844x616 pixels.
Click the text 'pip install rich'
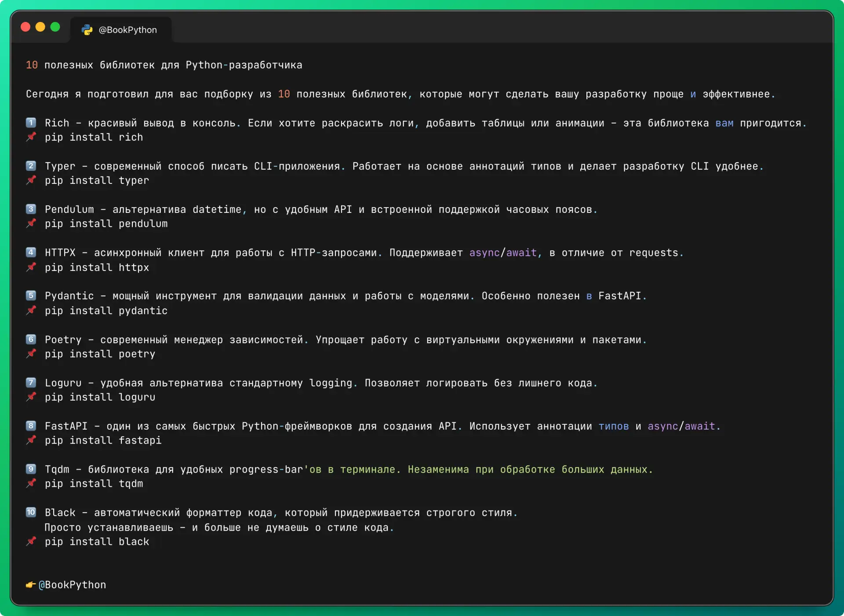[x=94, y=137]
